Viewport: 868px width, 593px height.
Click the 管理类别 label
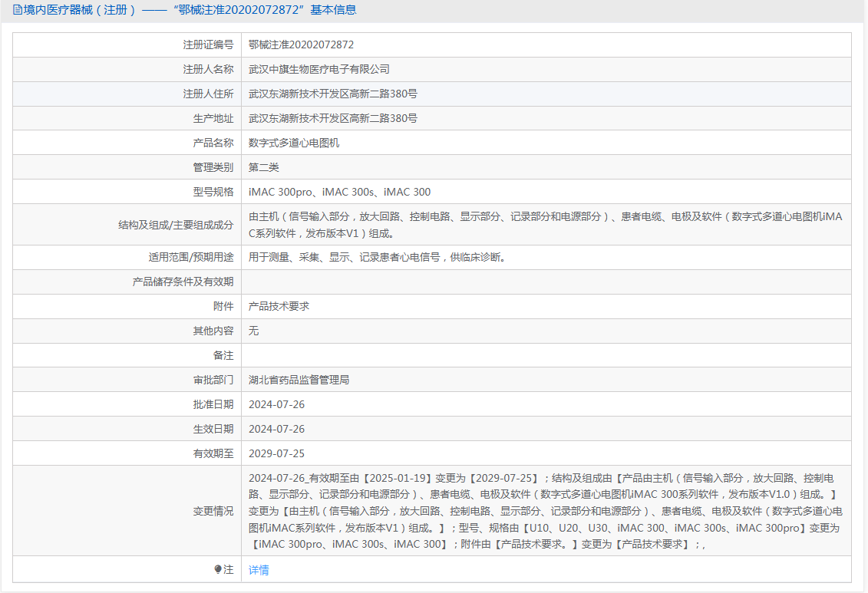coord(213,167)
